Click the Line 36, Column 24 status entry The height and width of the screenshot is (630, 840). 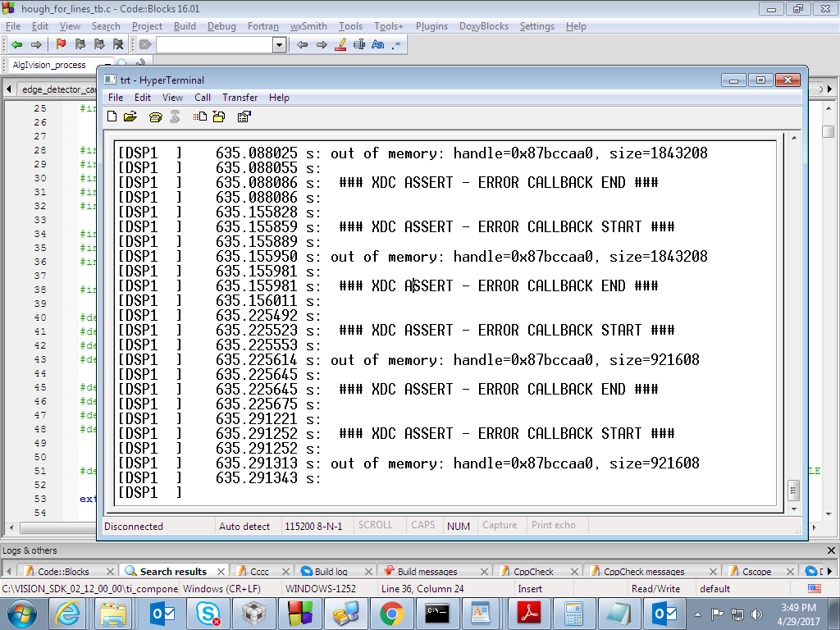pyautogui.click(x=422, y=589)
